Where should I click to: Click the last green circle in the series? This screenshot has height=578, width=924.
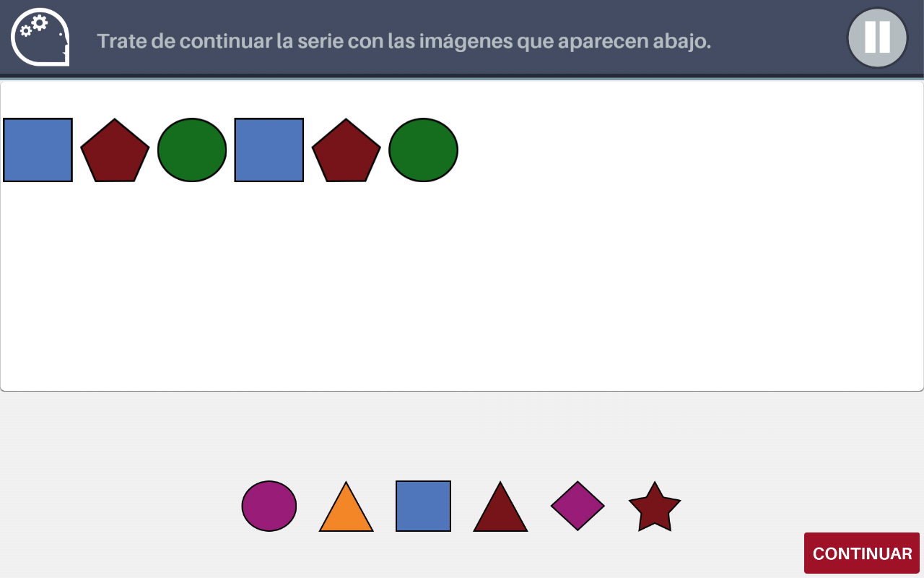(423, 150)
